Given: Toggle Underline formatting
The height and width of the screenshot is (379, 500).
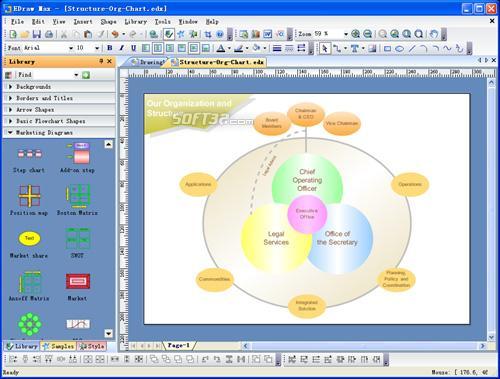Looking at the screenshot, I should point(133,48).
